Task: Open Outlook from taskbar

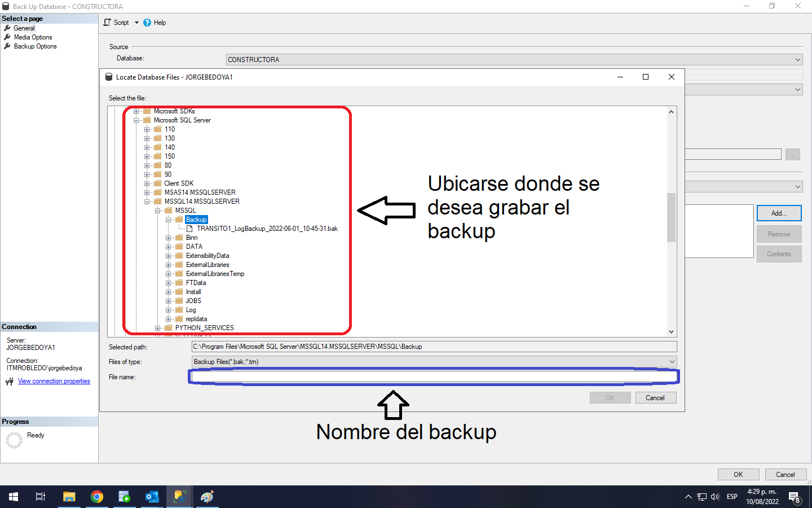Action: tap(152, 497)
